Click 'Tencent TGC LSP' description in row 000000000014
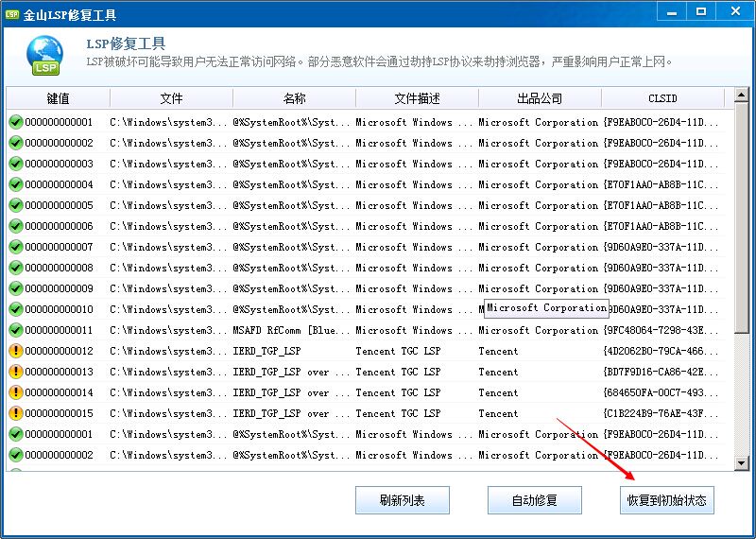 coord(398,392)
